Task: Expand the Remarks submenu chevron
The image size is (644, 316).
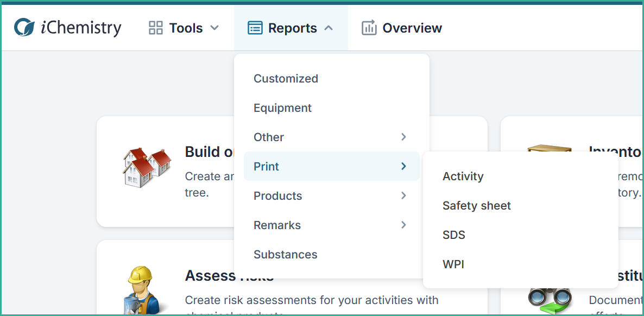Action: pyautogui.click(x=404, y=225)
